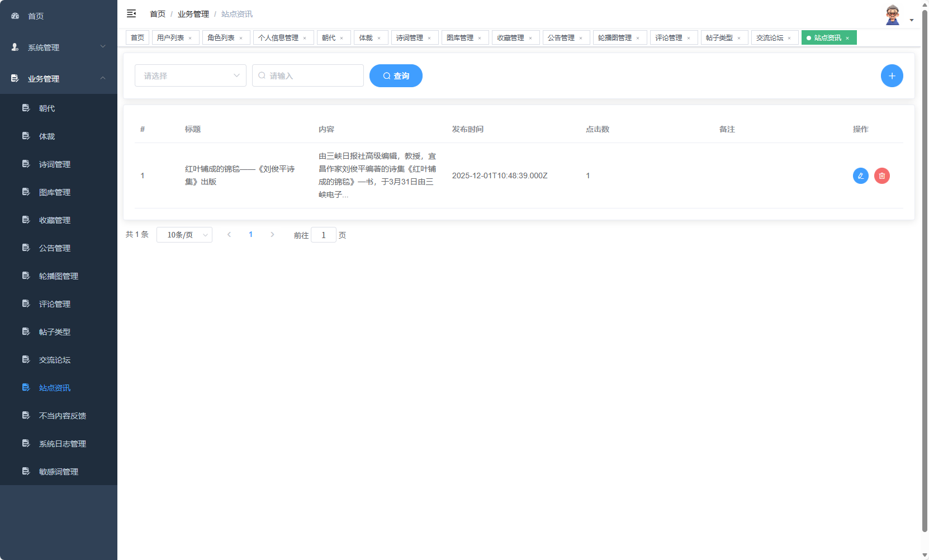Click the user icon beside 系统管理
The width and height of the screenshot is (929, 560).
[x=15, y=48]
